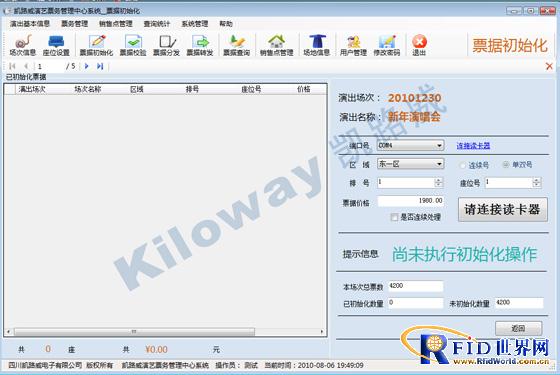Open 座位设置 seat settings icon
Image resolution: width=560 pixels, height=375 pixels.
pyautogui.click(x=56, y=45)
